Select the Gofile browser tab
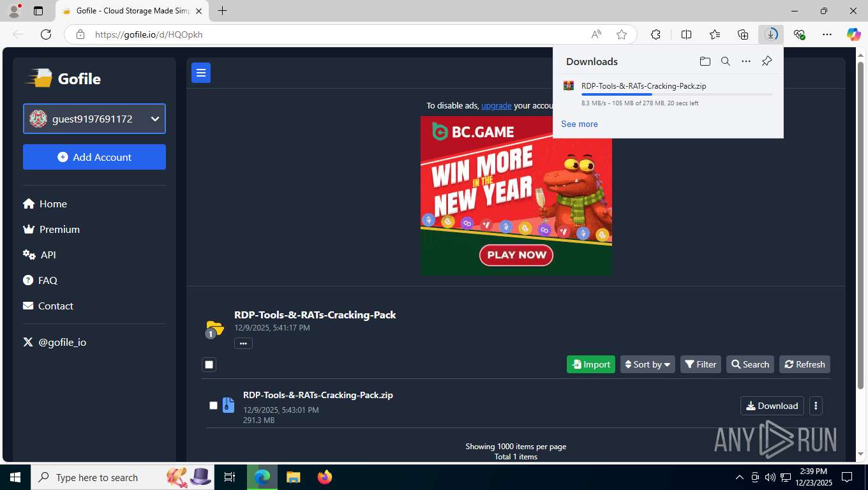This screenshot has width=868, height=490. click(x=131, y=11)
